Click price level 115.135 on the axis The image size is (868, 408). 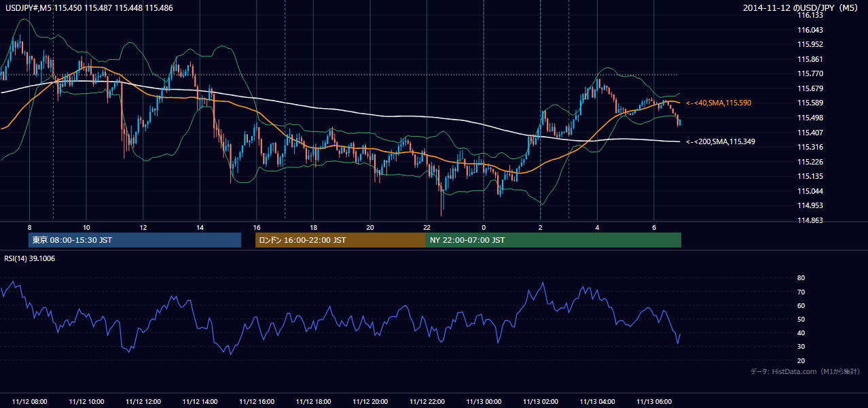tap(810, 176)
